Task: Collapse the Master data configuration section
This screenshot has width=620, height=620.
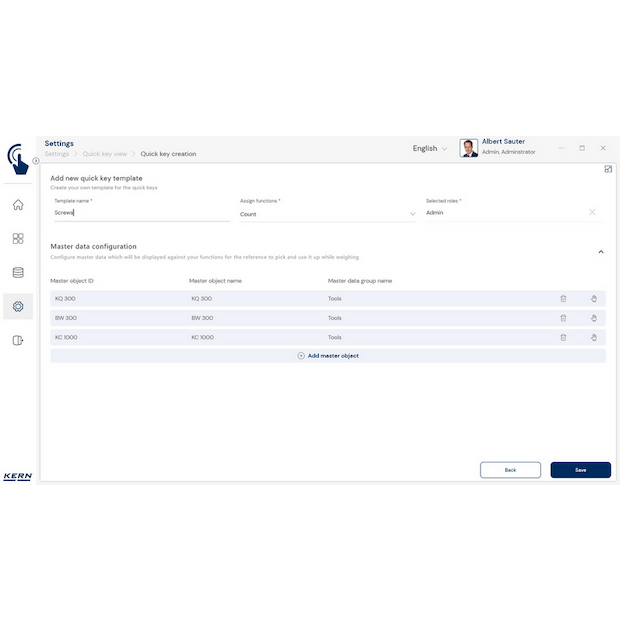Action: (600, 252)
